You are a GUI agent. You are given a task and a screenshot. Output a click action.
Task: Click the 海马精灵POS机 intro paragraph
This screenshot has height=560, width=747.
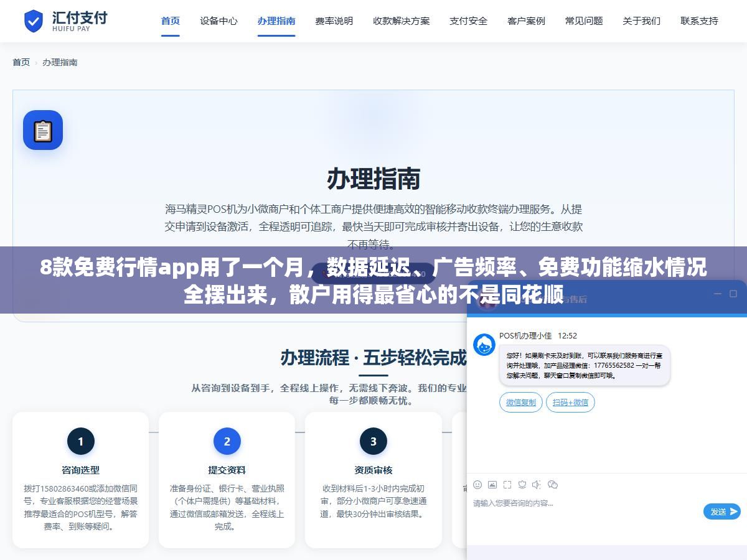click(x=374, y=226)
